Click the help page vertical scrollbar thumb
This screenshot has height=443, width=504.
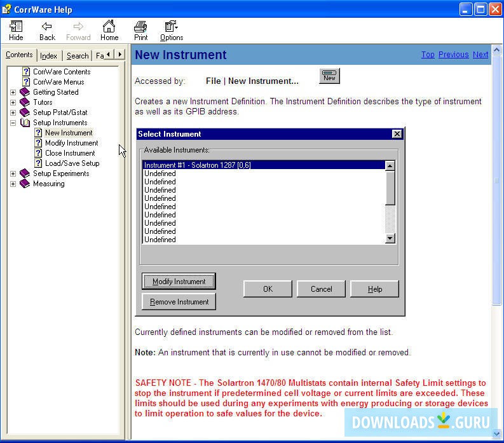click(496, 180)
